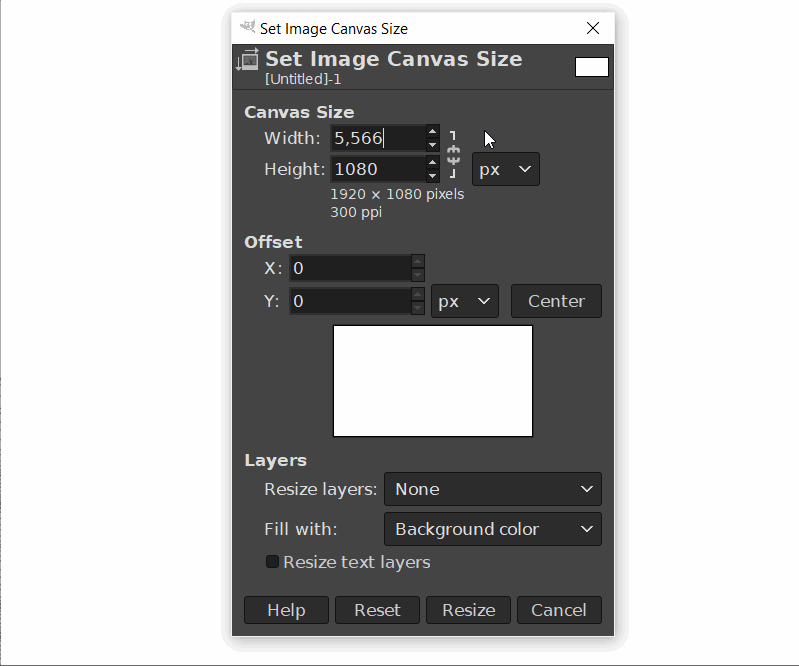Increase Width with the up stepper arrow
799x666 pixels.
point(432,131)
